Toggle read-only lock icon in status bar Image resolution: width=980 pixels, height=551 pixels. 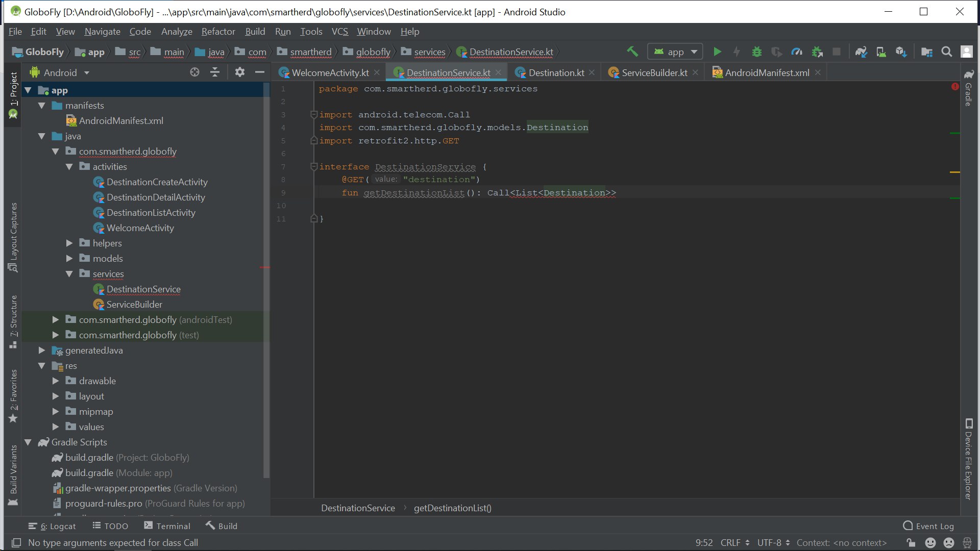tap(911, 543)
